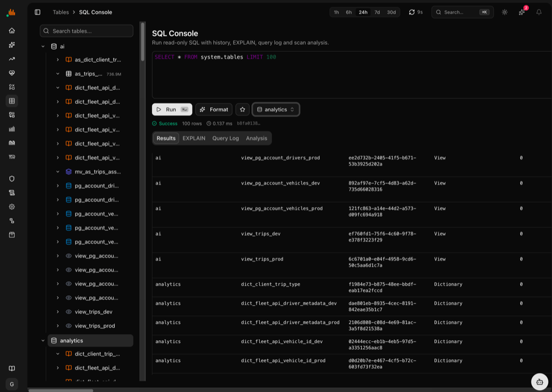
Task: Switch to the EXPLAIN tab
Action: (194, 139)
